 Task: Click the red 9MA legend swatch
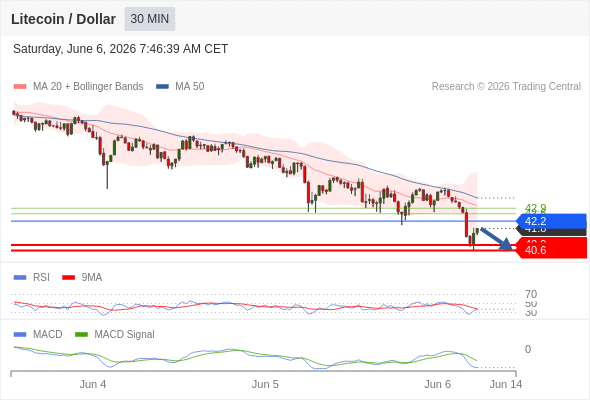pyautogui.click(x=68, y=278)
